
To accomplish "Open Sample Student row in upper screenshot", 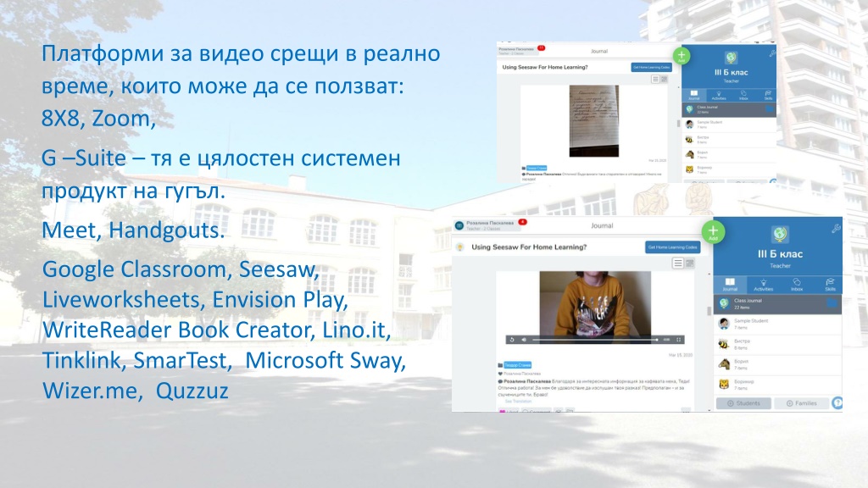I will [729, 125].
